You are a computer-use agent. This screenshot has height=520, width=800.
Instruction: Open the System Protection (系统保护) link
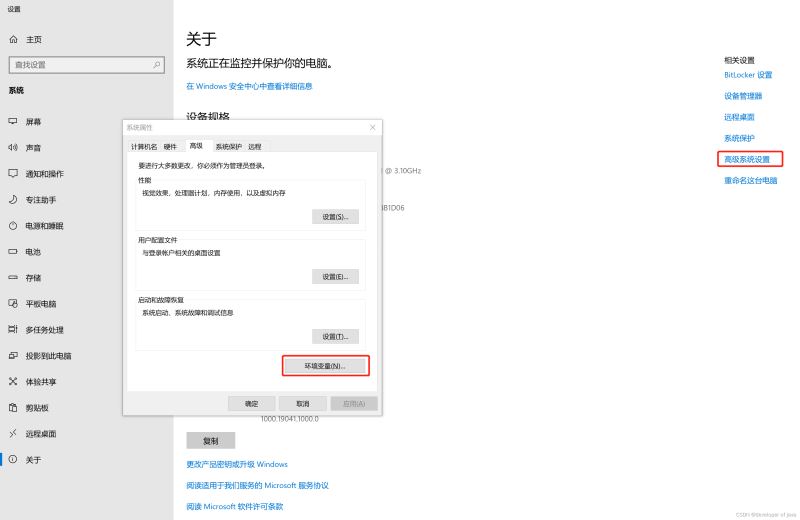point(739,138)
